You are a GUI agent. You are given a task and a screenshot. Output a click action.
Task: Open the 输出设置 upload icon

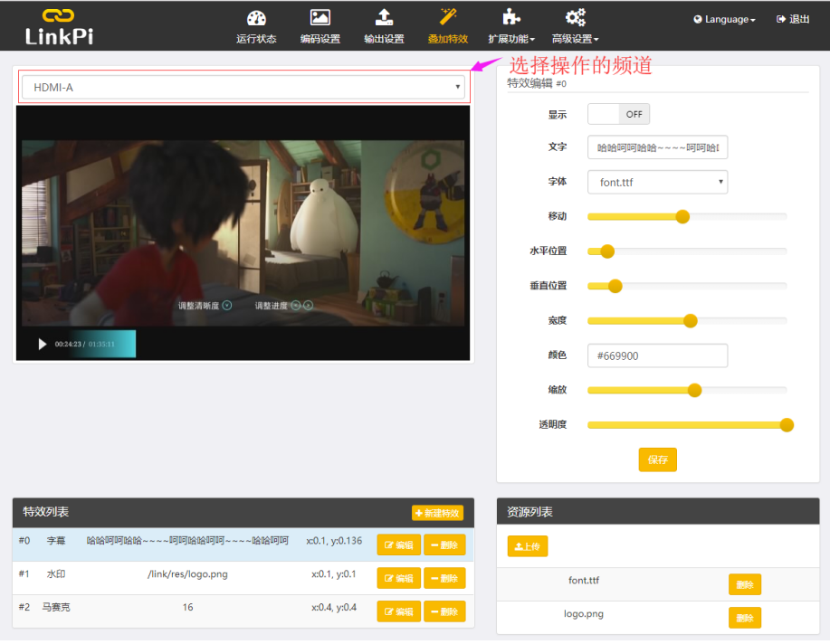click(384, 18)
